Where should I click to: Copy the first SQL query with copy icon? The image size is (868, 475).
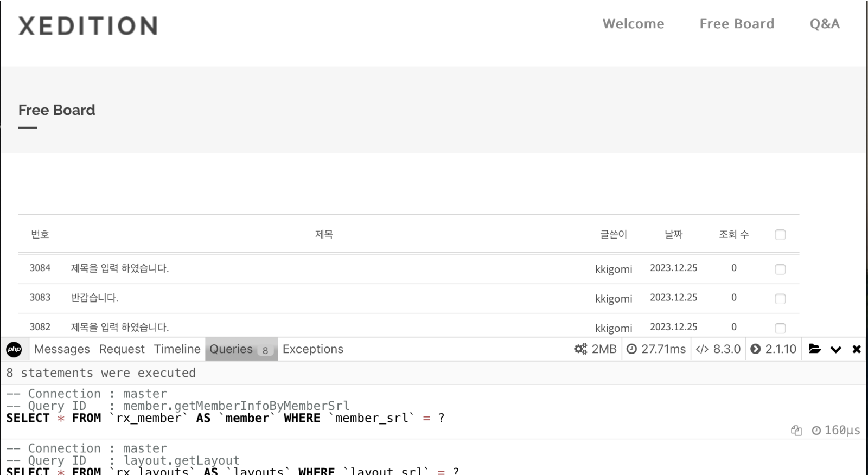(x=796, y=431)
